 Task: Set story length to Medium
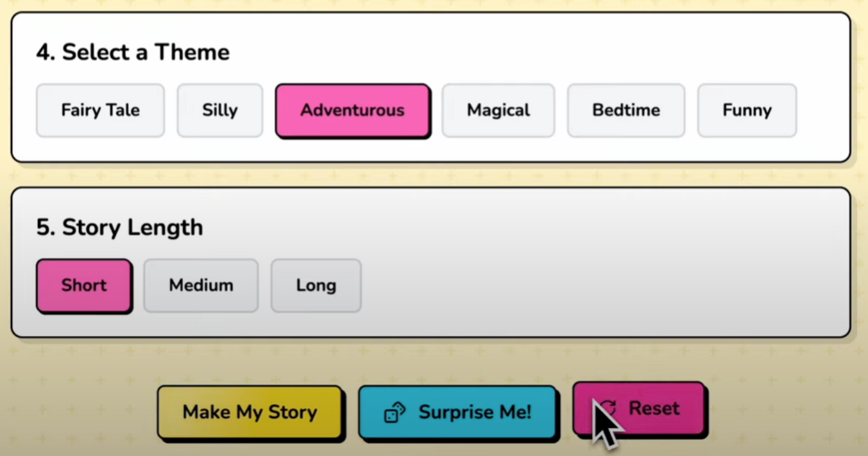click(201, 285)
